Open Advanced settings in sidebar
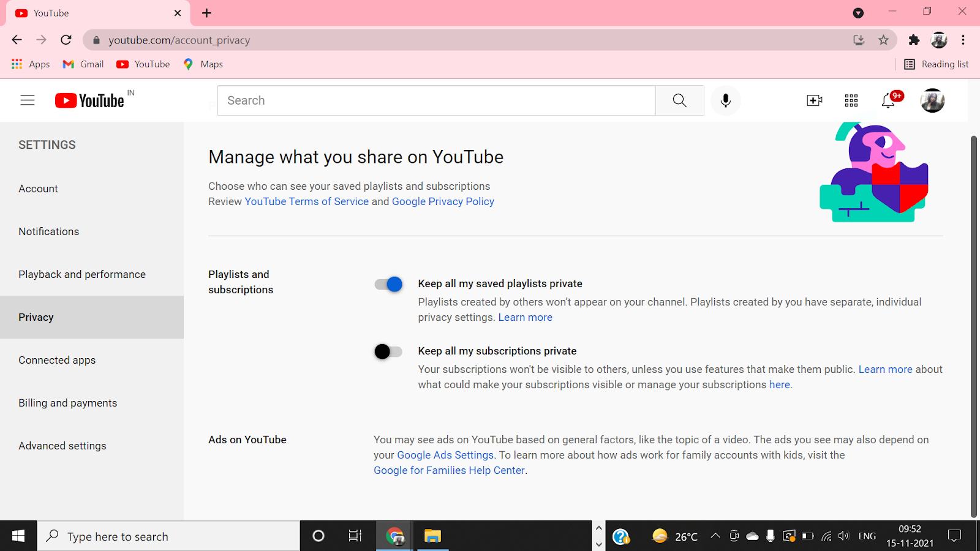The width and height of the screenshot is (980, 551). point(92,446)
